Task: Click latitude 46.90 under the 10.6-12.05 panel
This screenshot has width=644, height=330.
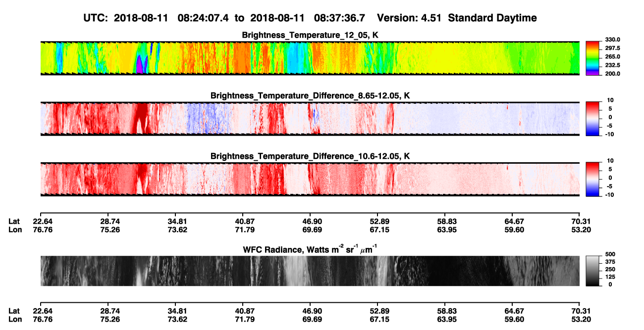Action: (x=312, y=221)
